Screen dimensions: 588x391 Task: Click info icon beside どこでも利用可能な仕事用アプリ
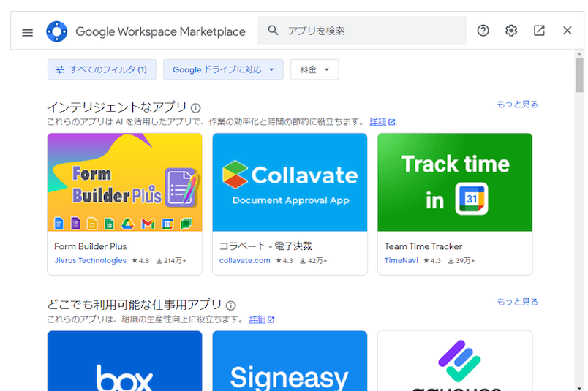(230, 306)
